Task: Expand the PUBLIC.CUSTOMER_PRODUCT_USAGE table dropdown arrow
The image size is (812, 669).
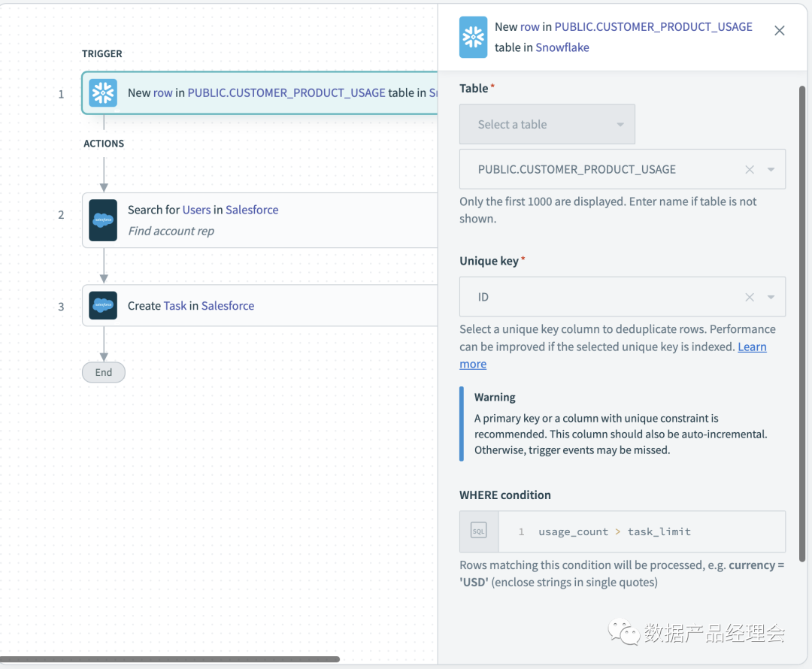Action: click(771, 169)
